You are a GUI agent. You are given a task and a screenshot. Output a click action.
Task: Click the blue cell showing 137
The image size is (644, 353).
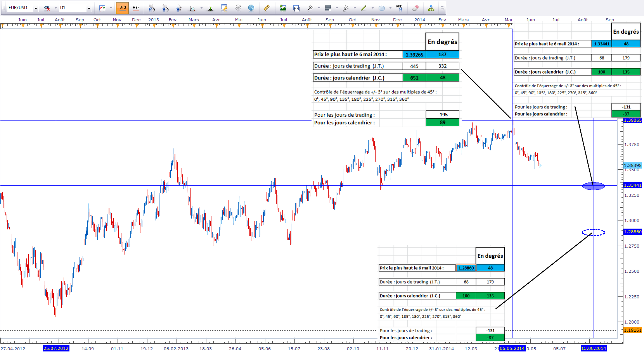tap(443, 55)
